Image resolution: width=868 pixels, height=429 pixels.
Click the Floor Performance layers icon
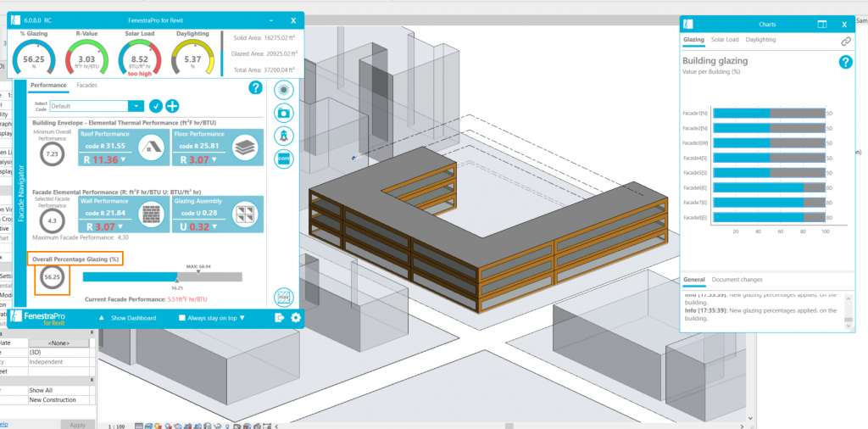243,148
